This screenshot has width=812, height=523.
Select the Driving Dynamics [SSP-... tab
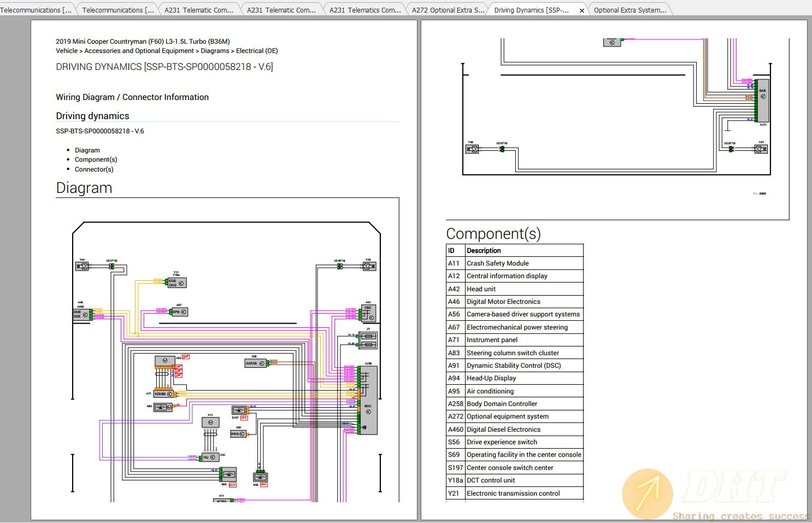pos(531,10)
